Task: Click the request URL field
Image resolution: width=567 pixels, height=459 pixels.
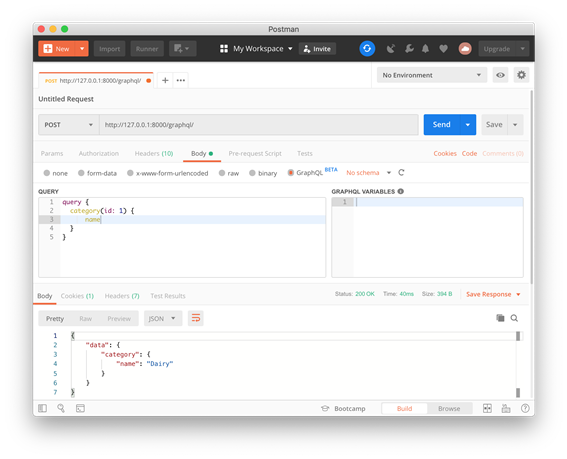Action: pos(259,125)
